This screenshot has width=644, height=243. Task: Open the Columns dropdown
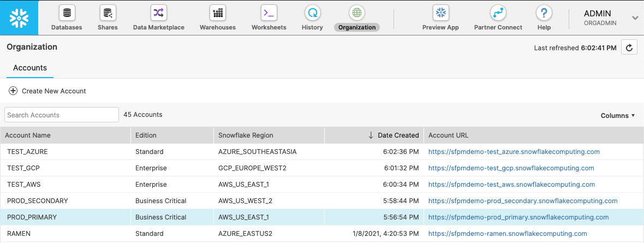[618, 115]
